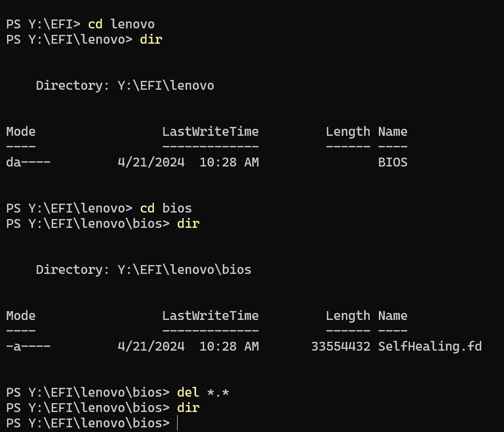Click the 'del *.*' command text
This screenshot has width=504, height=432.
click(x=203, y=392)
